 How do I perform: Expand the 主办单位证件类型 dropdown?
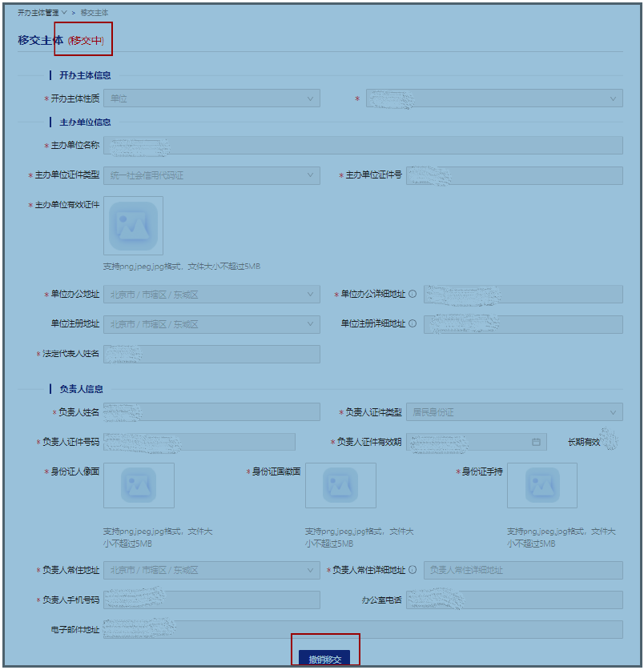[x=211, y=175]
